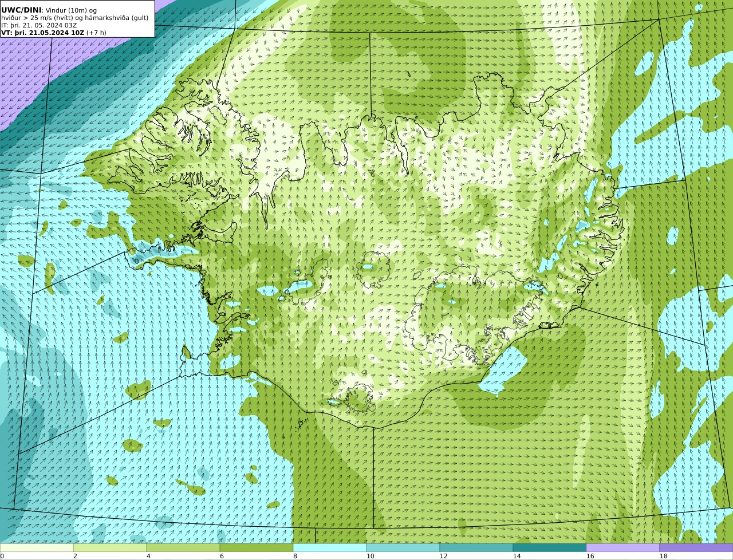Screen dimensions: 733x560
Task: Click the 'UWC/DINI' title text
Action: [21, 10]
